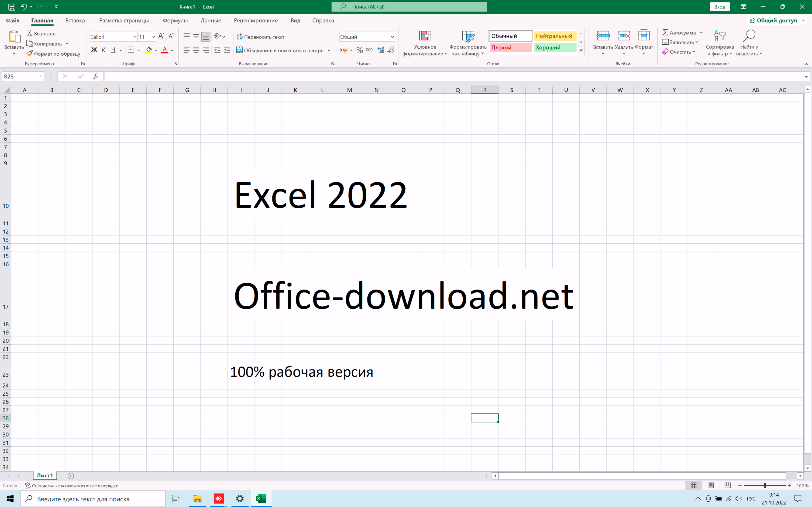Viewport: 812px width, 507px height.
Task: Click the decrease decimal places icon
Action: click(x=390, y=50)
